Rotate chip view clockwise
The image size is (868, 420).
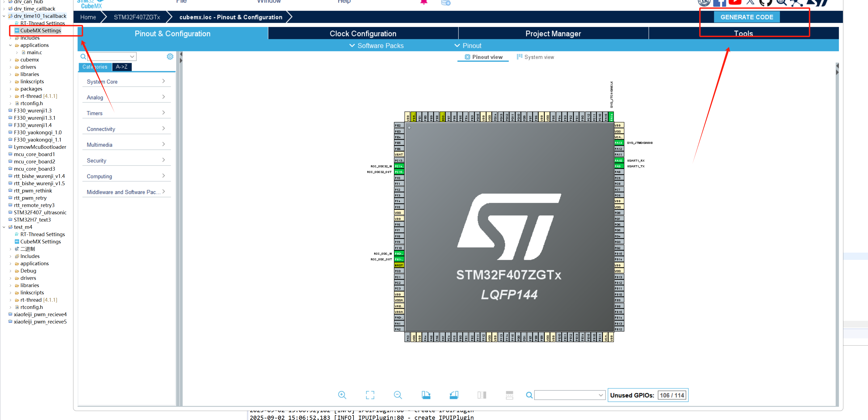tap(426, 395)
